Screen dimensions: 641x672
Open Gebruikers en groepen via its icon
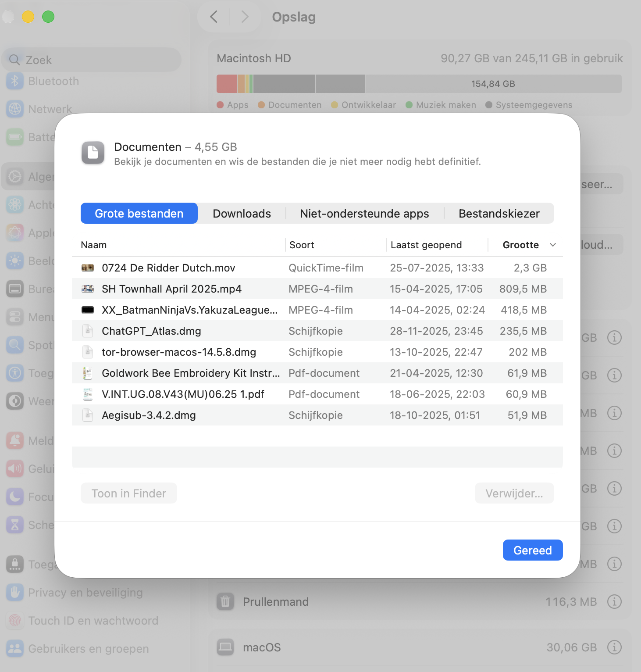tap(14, 648)
